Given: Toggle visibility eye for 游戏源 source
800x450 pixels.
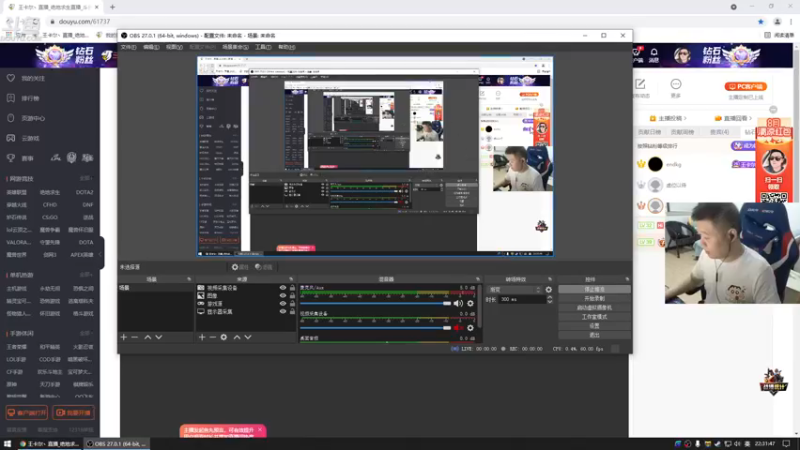Looking at the screenshot, I should [x=283, y=304].
